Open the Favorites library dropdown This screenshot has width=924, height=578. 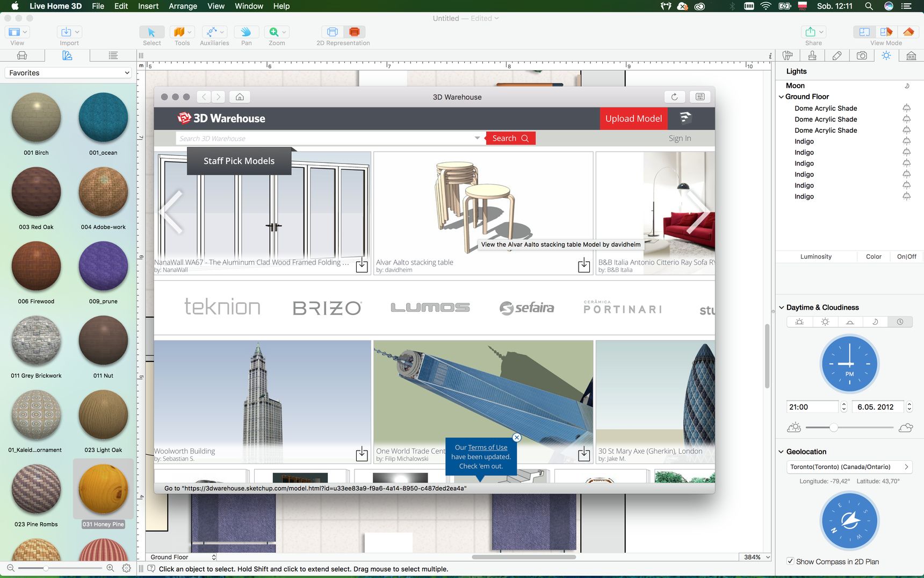(68, 73)
